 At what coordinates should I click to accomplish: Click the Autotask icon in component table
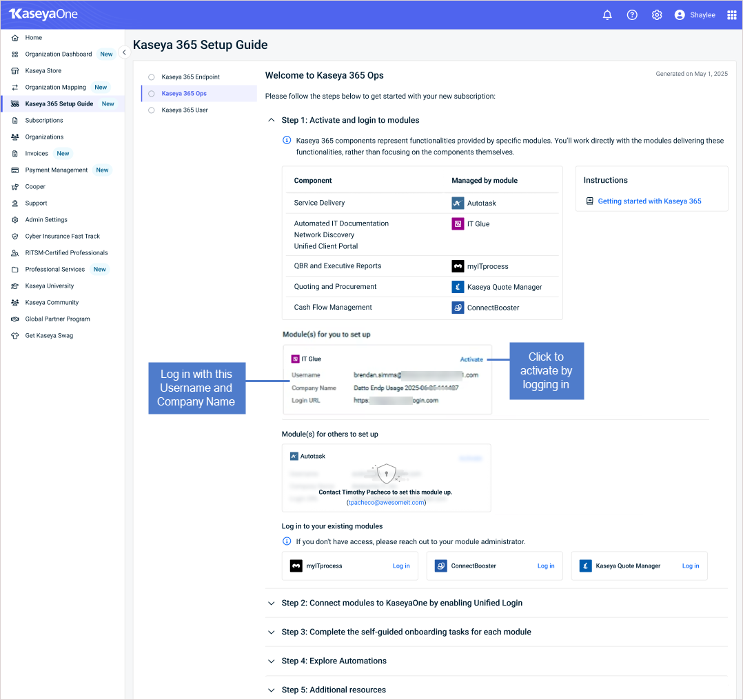point(458,203)
